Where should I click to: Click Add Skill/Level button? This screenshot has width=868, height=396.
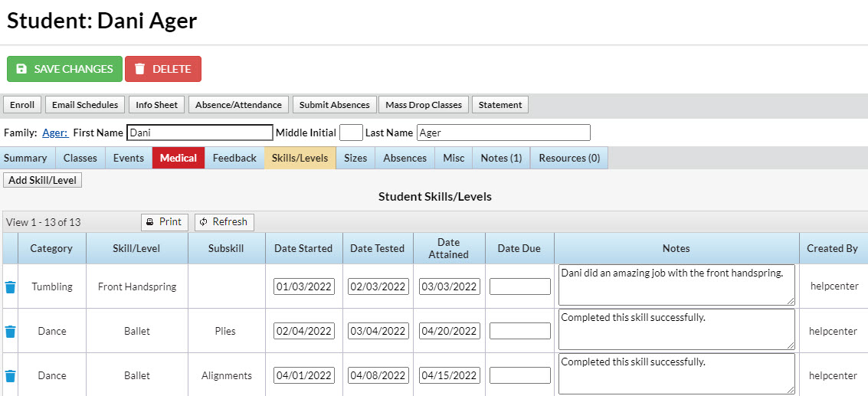(43, 180)
